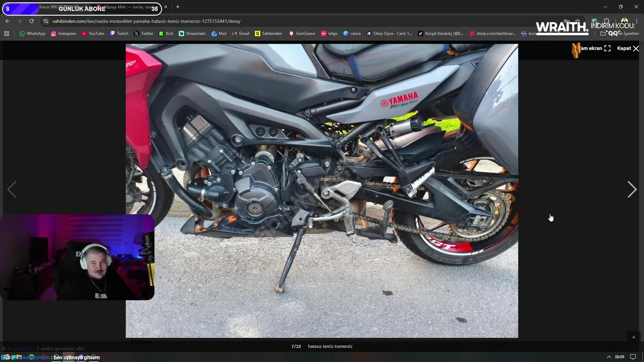Click the page scroll-to-top arrow
The height and width of the screenshot is (362, 644).
[633, 337]
